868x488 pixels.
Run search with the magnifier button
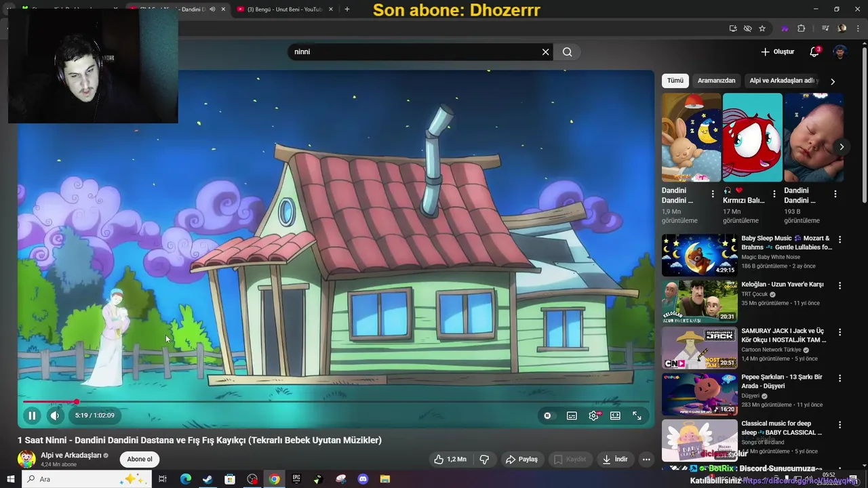568,52
